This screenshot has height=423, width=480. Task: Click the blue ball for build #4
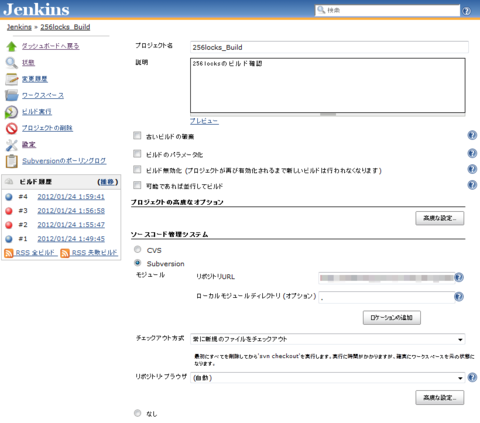(9, 197)
